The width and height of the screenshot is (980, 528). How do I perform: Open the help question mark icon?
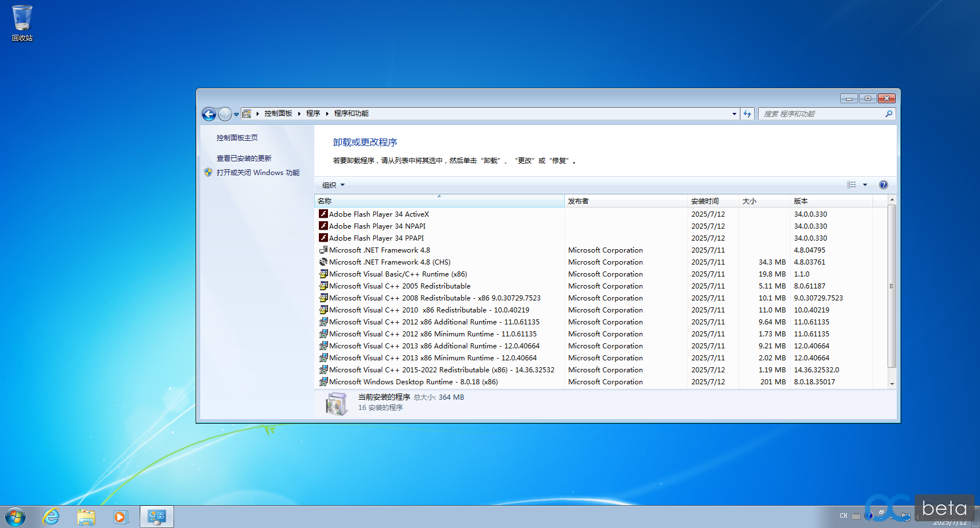pos(883,185)
